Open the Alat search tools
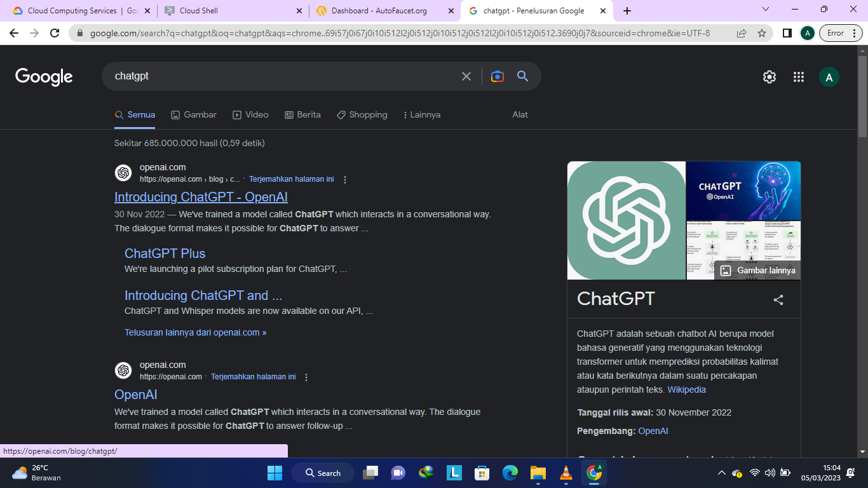 tap(520, 115)
